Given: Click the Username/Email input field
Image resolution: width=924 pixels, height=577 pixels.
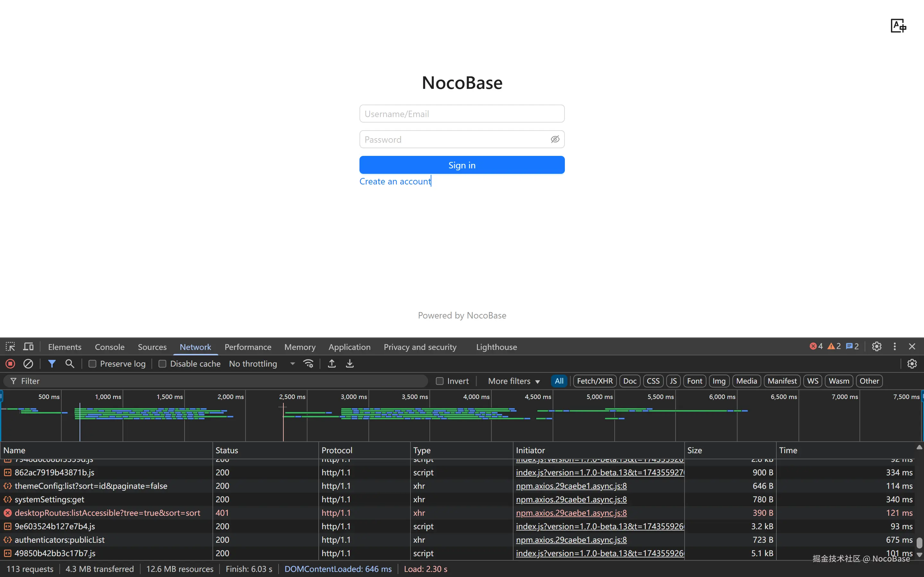Looking at the screenshot, I should click(x=462, y=114).
